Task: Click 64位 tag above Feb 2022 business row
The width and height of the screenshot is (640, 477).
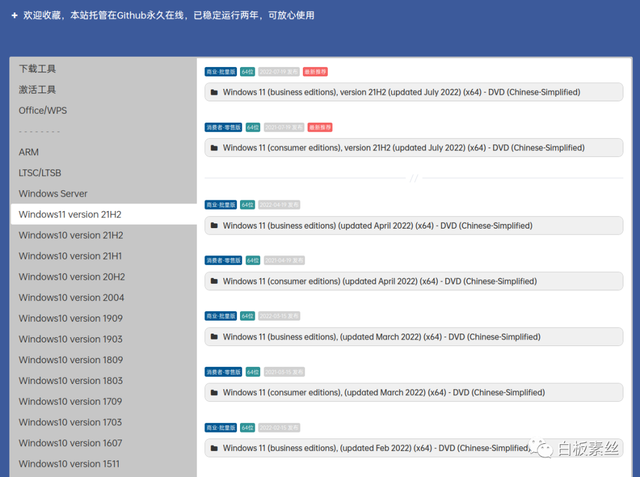Action: coord(247,428)
